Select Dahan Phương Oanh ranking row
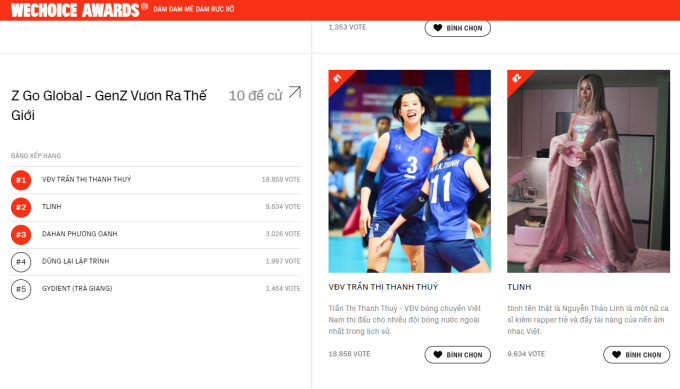 pyautogui.click(x=156, y=235)
